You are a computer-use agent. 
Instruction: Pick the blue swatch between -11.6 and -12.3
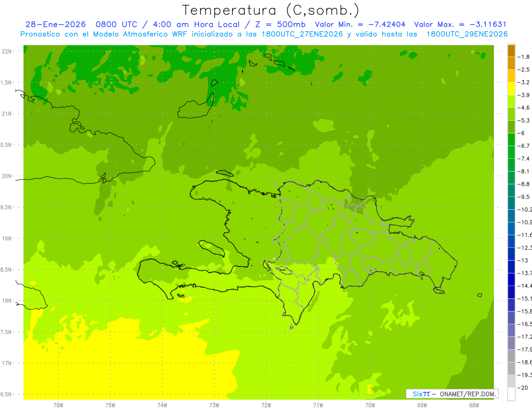511,241
